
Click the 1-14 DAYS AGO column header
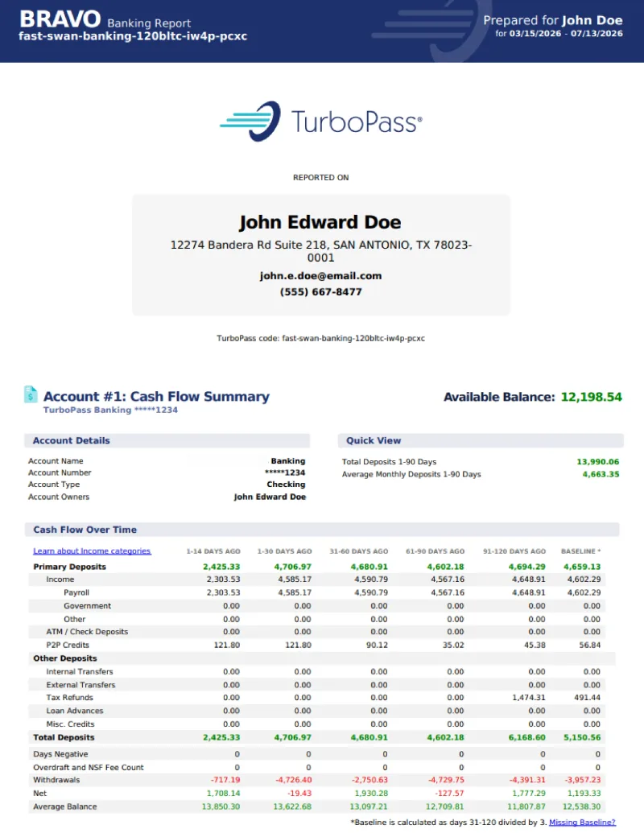(213, 551)
